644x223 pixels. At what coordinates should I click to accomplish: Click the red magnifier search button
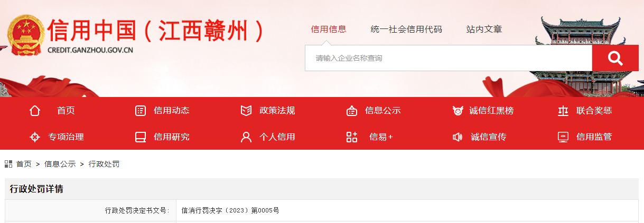click(615, 58)
